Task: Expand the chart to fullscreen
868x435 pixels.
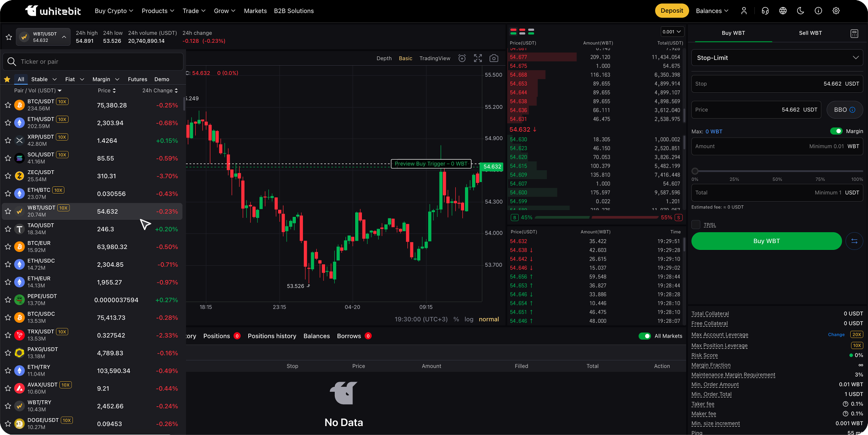Action: (478, 58)
